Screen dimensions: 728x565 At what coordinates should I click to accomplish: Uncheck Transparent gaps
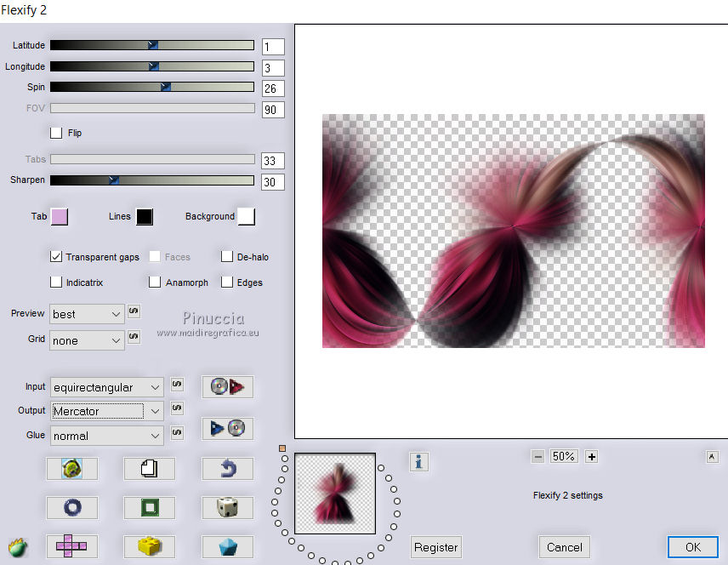coord(56,256)
